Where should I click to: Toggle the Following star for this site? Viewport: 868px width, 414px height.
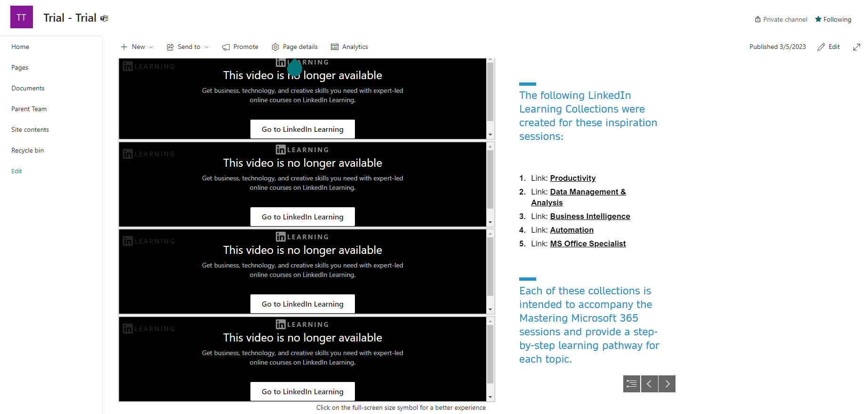(x=833, y=19)
